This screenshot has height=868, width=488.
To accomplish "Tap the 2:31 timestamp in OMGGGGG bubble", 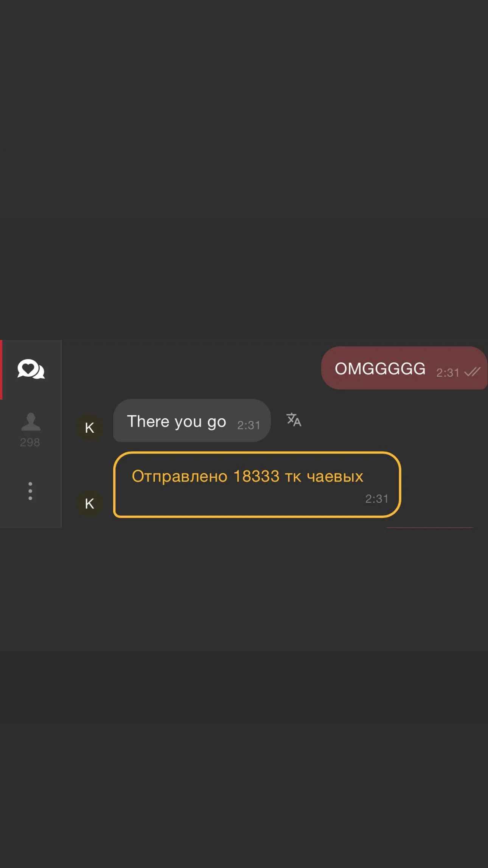I will (448, 373).
